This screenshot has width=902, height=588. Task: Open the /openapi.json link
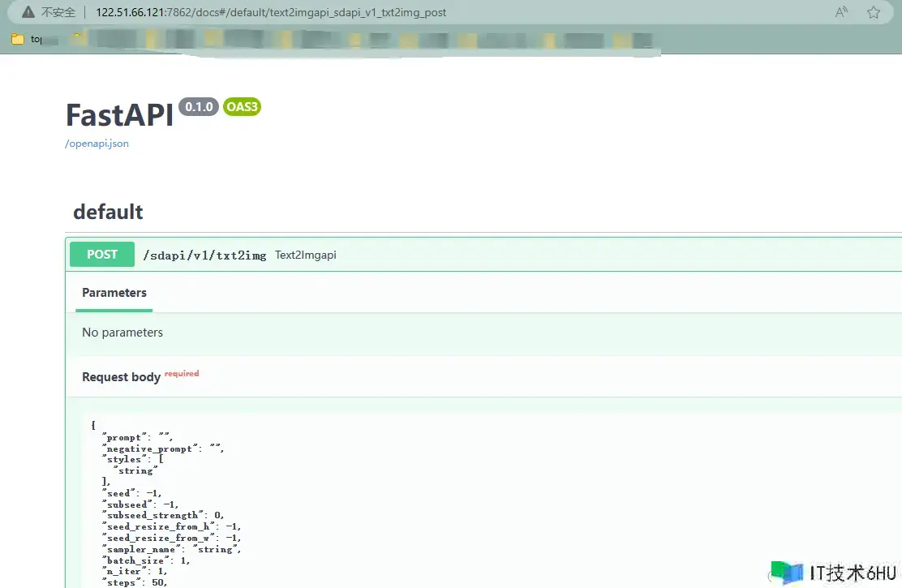tap(97, 144)
